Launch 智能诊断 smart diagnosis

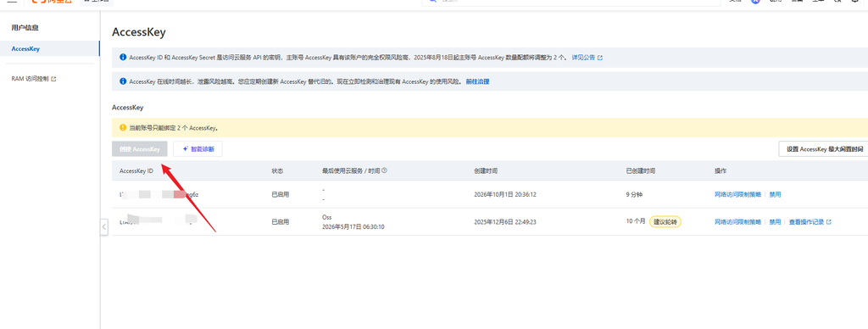coord(198,149)
